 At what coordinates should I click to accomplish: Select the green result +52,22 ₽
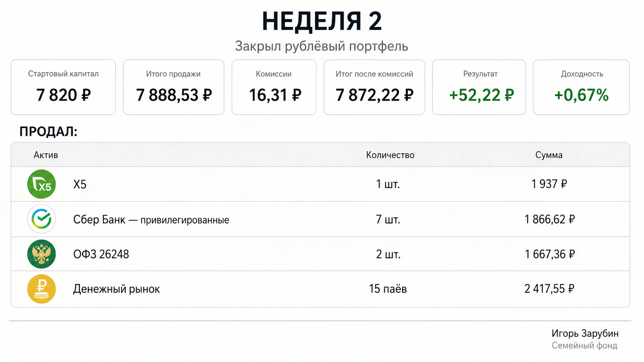[x=481, y=95]
